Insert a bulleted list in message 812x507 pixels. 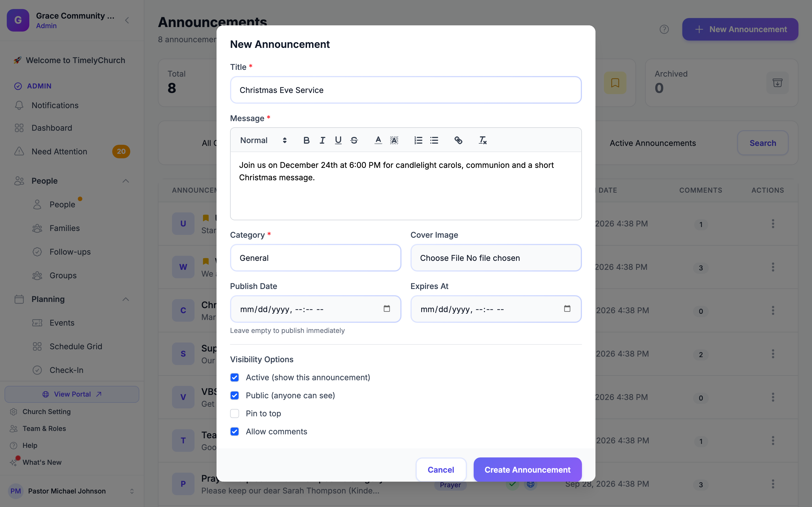pos(434,140)
